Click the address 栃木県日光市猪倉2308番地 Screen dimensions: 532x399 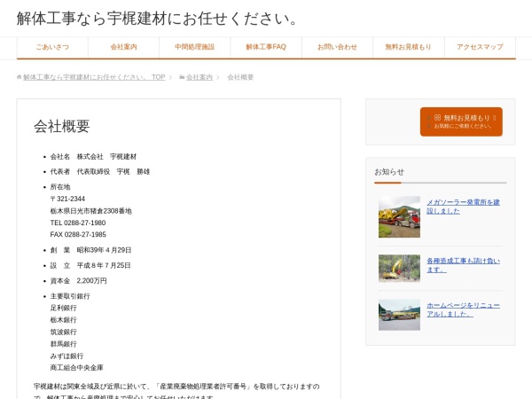click(x=91, y=211)
